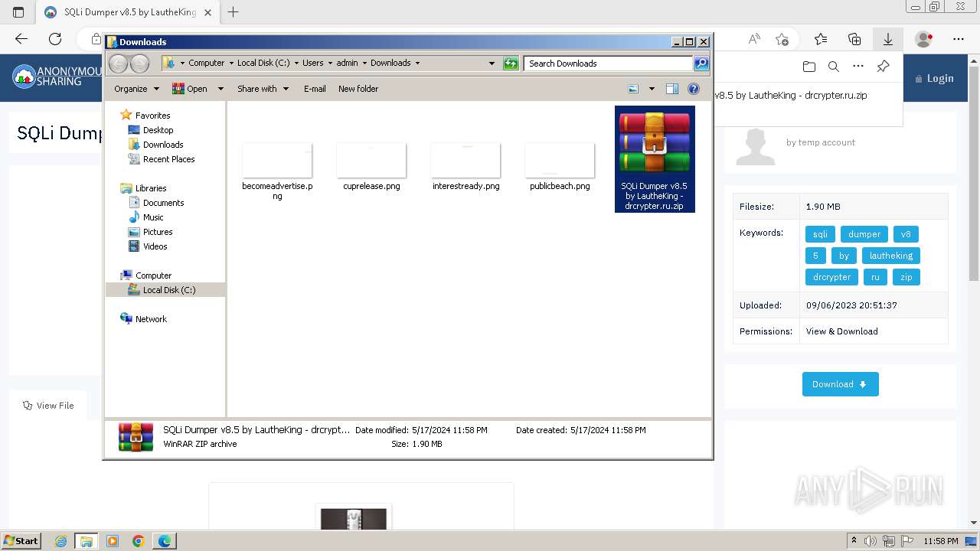Click the sqli keyword tag
Screen dimensions: 980x551
[820, 234]
